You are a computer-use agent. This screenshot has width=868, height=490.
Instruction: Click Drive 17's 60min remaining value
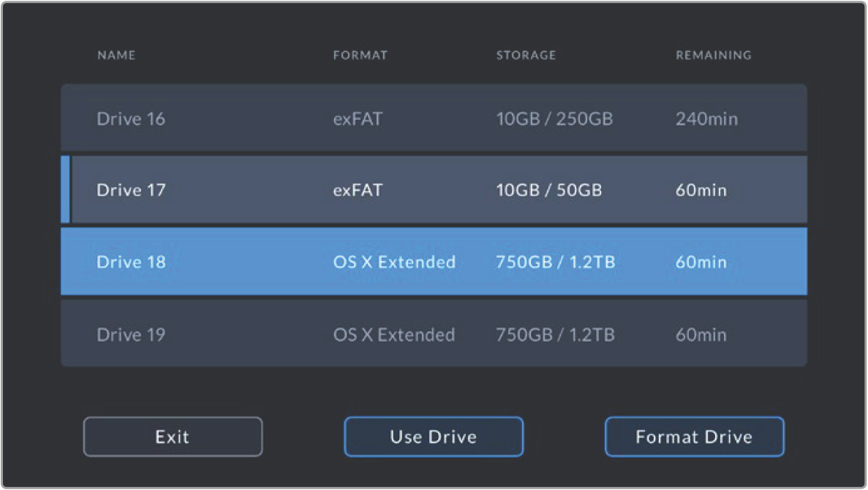click(x=701, y=190)
